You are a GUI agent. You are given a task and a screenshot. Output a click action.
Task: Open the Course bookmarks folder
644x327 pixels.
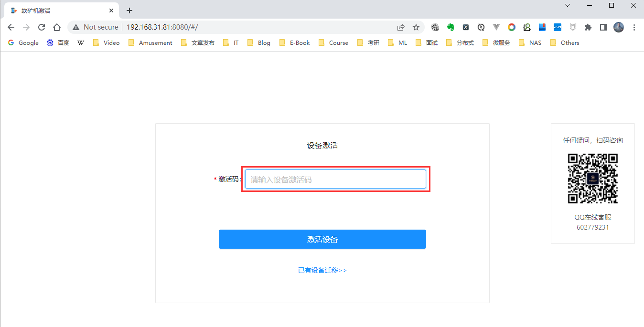point(333,42)
